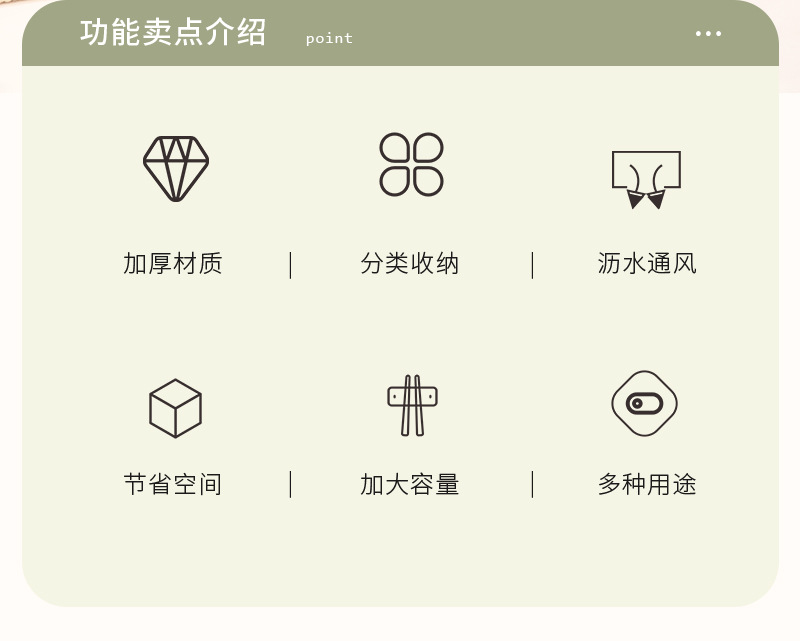
Task: Select the 节省空间 label
Action: pos(172,484)
